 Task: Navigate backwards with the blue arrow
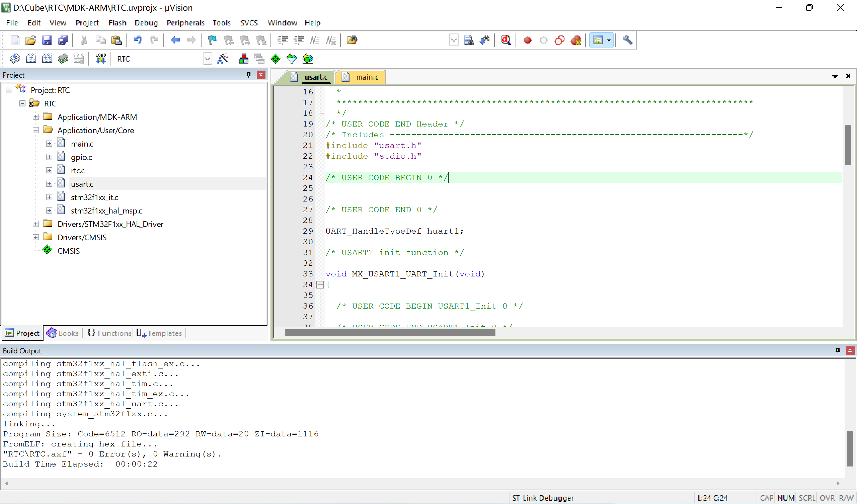coord(175,40)
